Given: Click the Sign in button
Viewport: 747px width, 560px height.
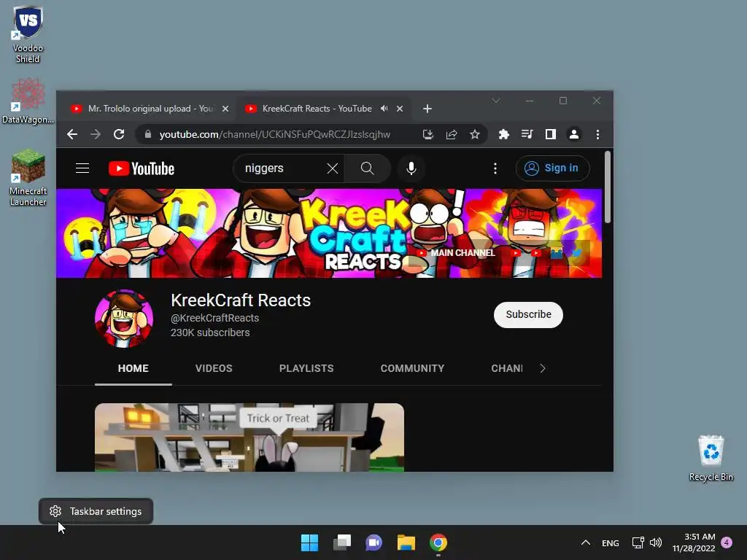Looking at the screenshot, I should pos(553,168).
